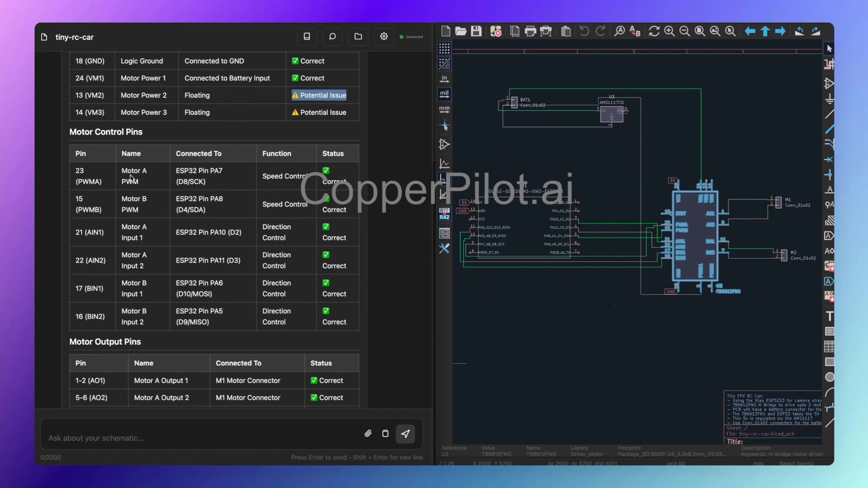Select the draw bus tool
Viewport: 868px width, 488px height.
coord(829,129)
